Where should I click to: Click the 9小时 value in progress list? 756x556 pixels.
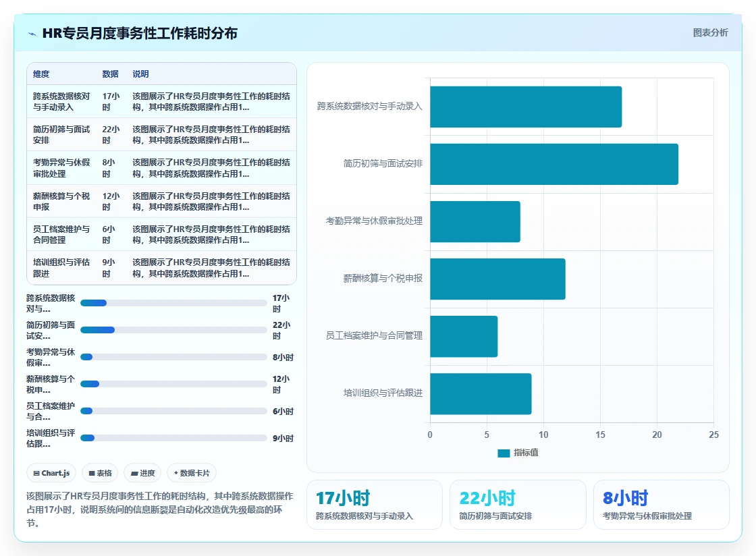283,438
